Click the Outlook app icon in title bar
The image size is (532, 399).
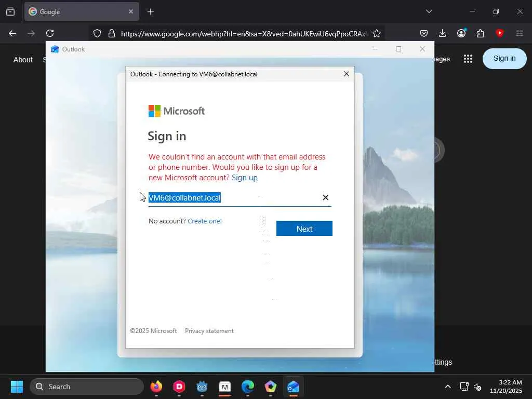click(x=55, y=49)
